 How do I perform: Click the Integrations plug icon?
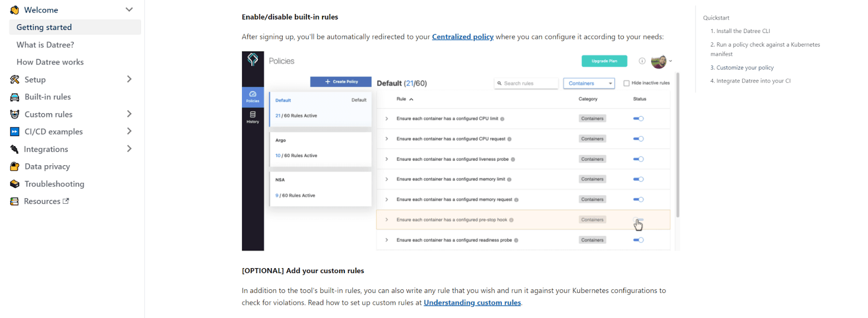coord(15,149)
